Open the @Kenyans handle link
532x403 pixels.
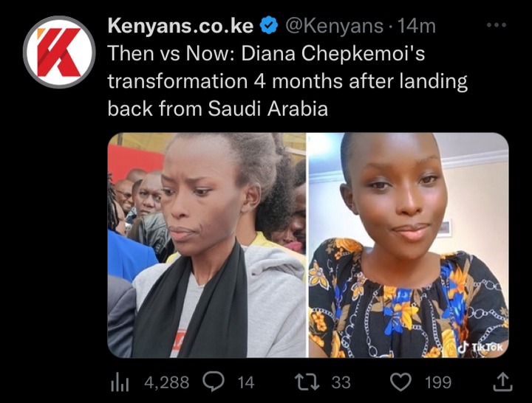tap(334, 26)
